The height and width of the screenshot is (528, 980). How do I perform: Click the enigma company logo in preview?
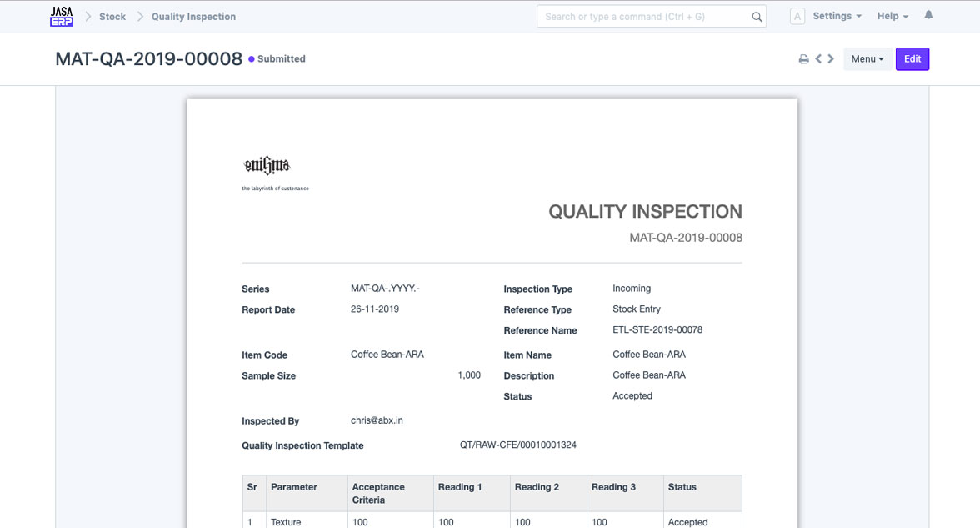click(267, 165)
